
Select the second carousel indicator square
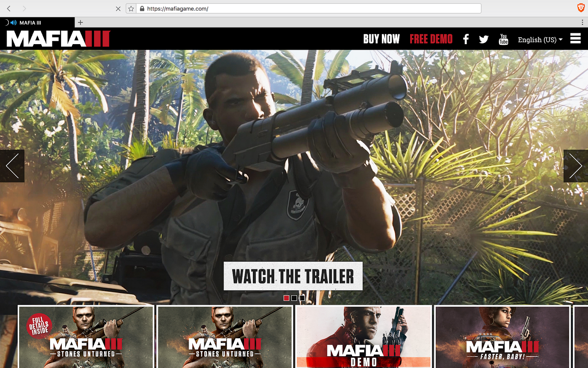294,298
